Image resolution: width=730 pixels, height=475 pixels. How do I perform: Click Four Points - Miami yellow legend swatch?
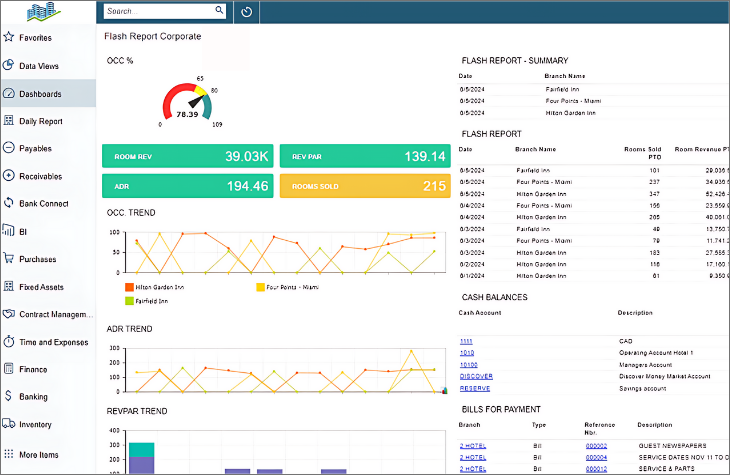(x=260, y=287)
